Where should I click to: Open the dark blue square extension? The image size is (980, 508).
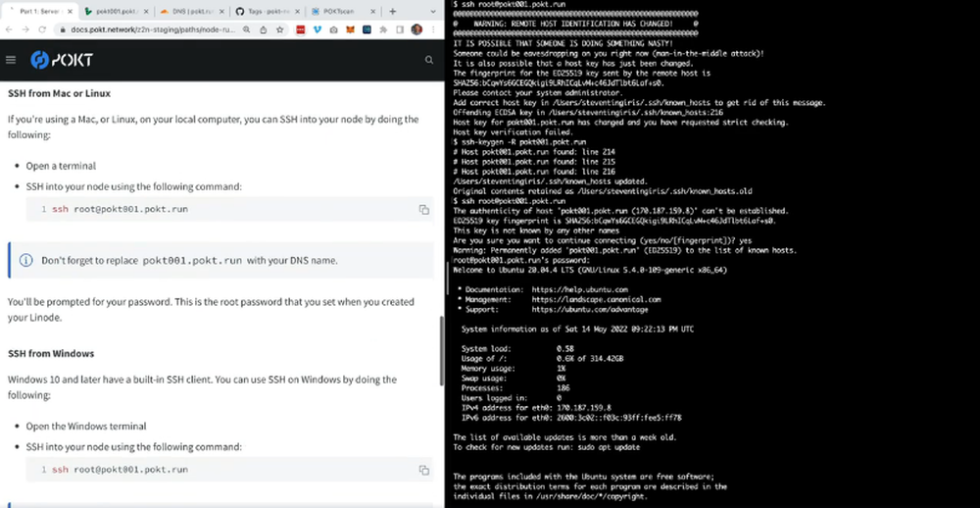point(367,29)
